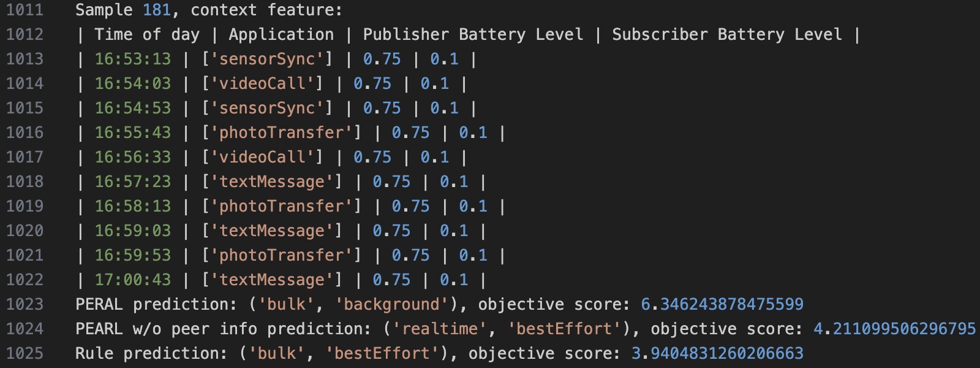Click the 'Application' column header
This screenshot has width=980, height=368.
click(281, 34)
